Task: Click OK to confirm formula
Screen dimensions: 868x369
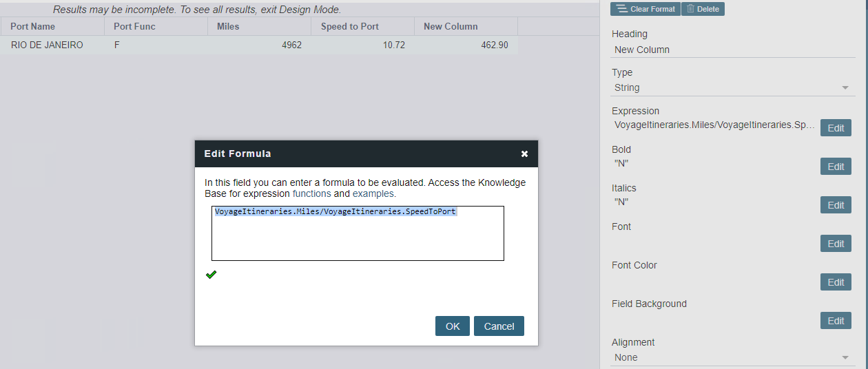Action: [453, 326]
